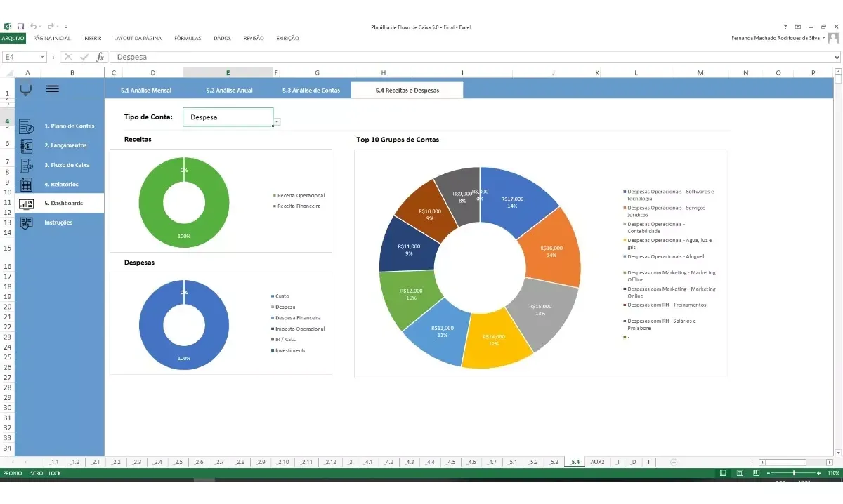The image size is (843, 504).
Task: Open the 3. Fluxo de Caixa link
Action: [x=67, y=165]
